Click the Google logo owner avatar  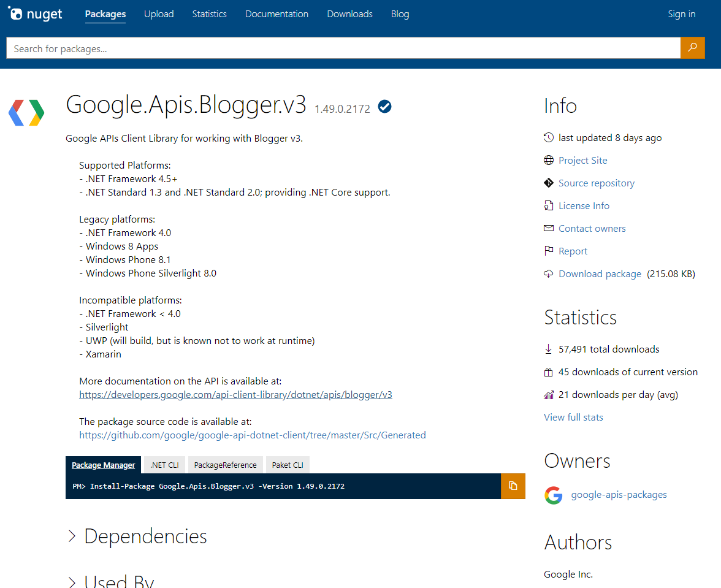pyautogui.click(x=553, y=495)
